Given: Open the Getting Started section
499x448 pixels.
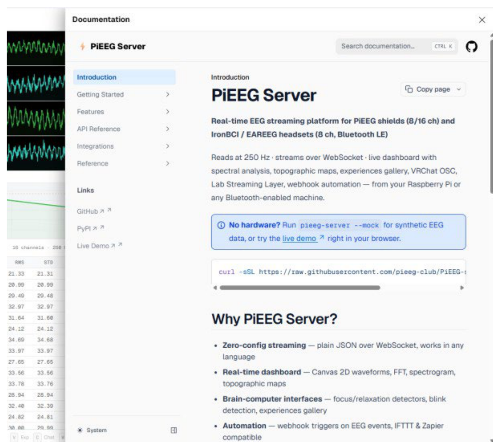Looking at the screenshot, I should tap(100, 94).
